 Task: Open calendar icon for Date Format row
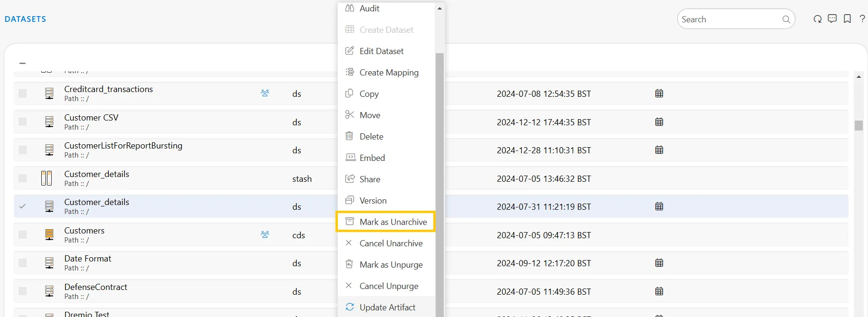tap(659, 263)
